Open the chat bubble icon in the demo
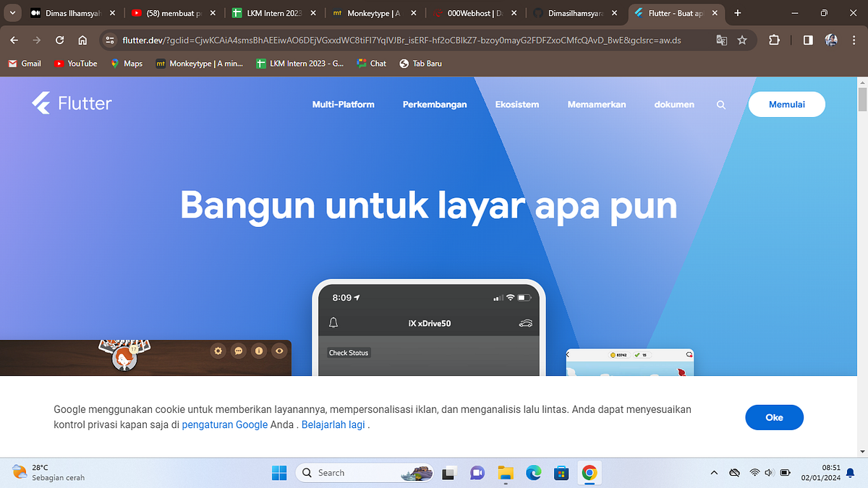Screen dimensions: 868x488 238,351
